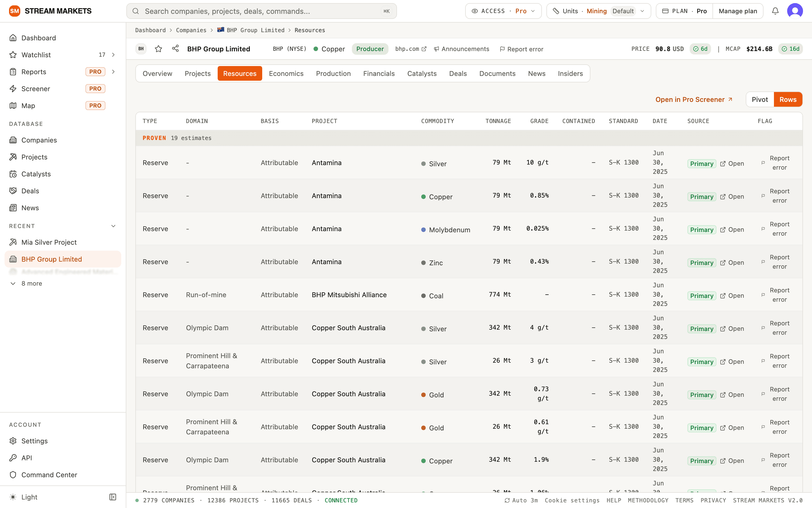
Task: Sort by the Tonnage column header
Action: click(498, 121)
